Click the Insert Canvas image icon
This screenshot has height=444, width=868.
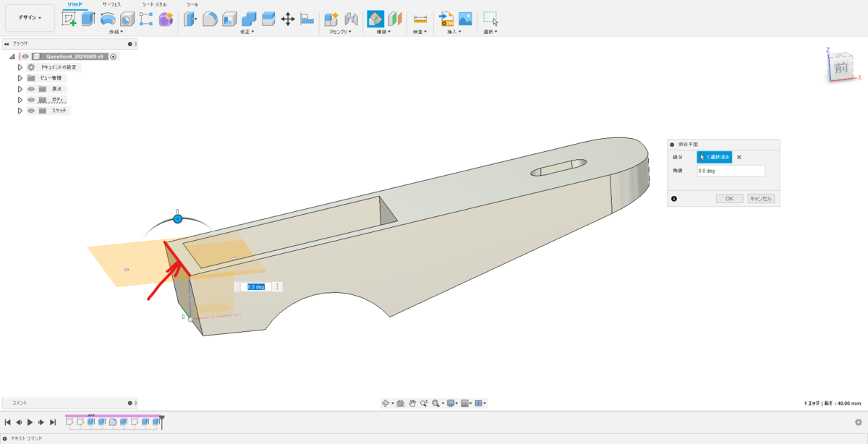pos(465,20)
